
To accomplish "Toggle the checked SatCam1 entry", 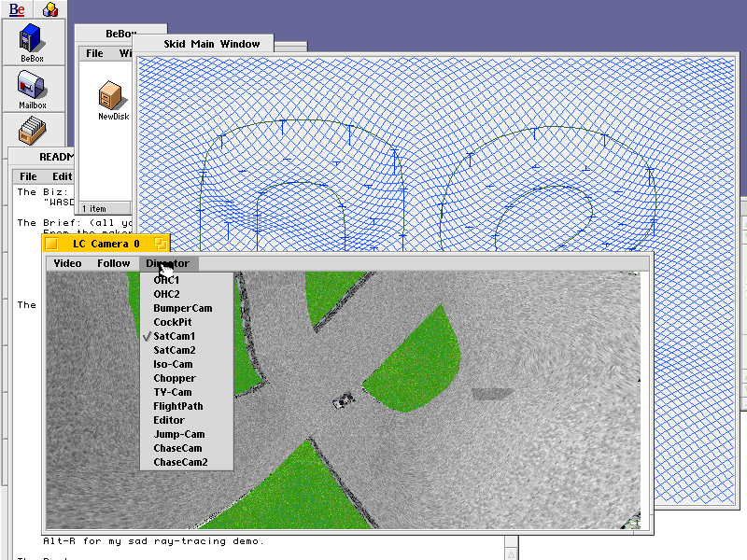I will pos(186,336).
